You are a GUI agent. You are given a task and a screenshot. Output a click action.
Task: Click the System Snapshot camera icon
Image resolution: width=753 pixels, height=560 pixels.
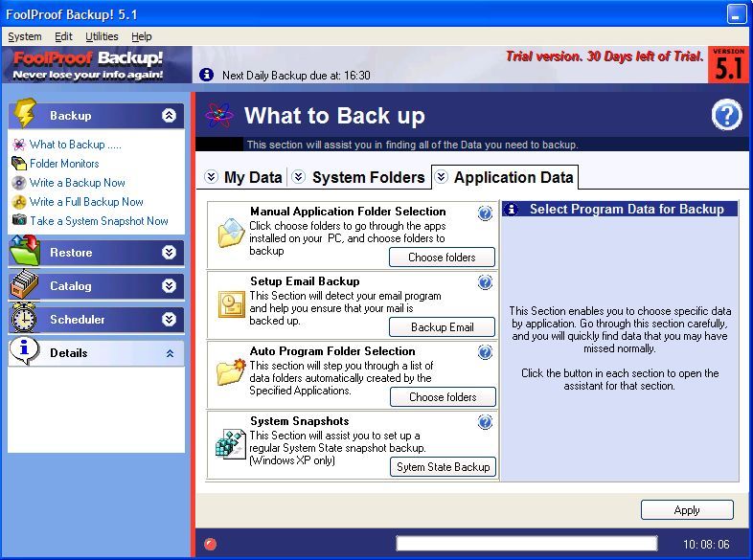pyautogui.click(x=19, y=220)
